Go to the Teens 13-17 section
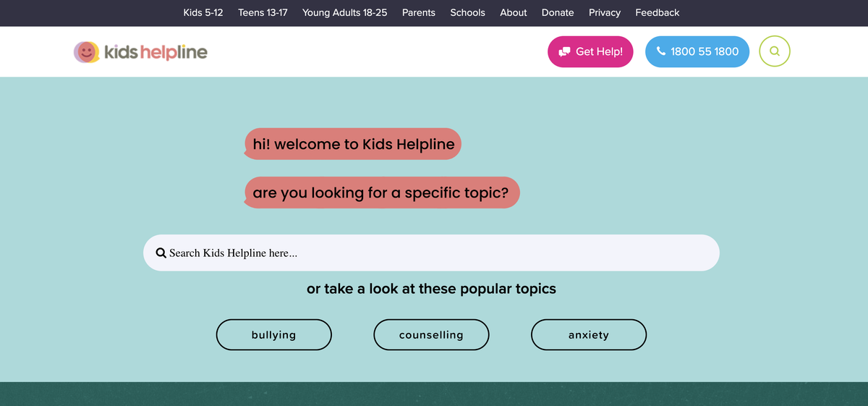This screenshot has height=406, width=868. (x=263, y=12)
